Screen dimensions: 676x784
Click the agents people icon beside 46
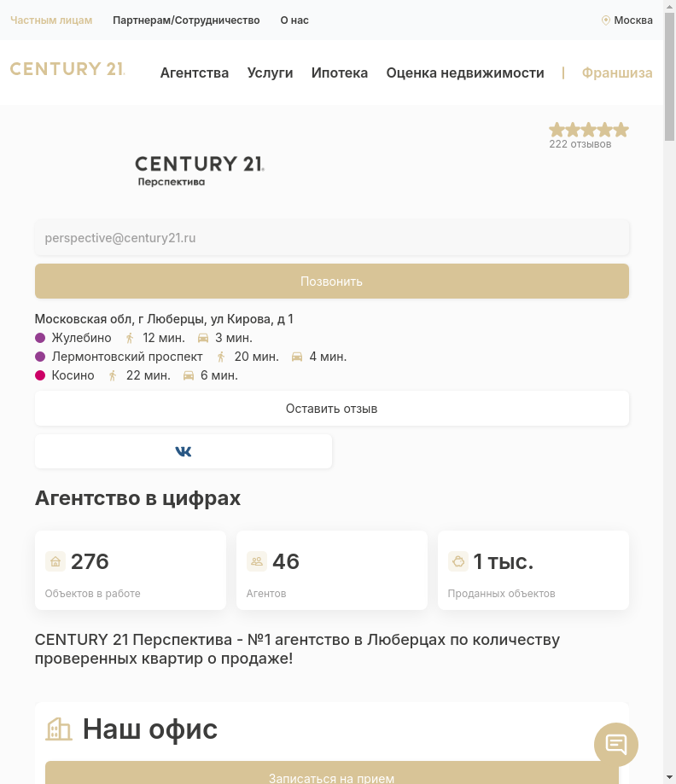pyautogui.click(x=257, y=561)
